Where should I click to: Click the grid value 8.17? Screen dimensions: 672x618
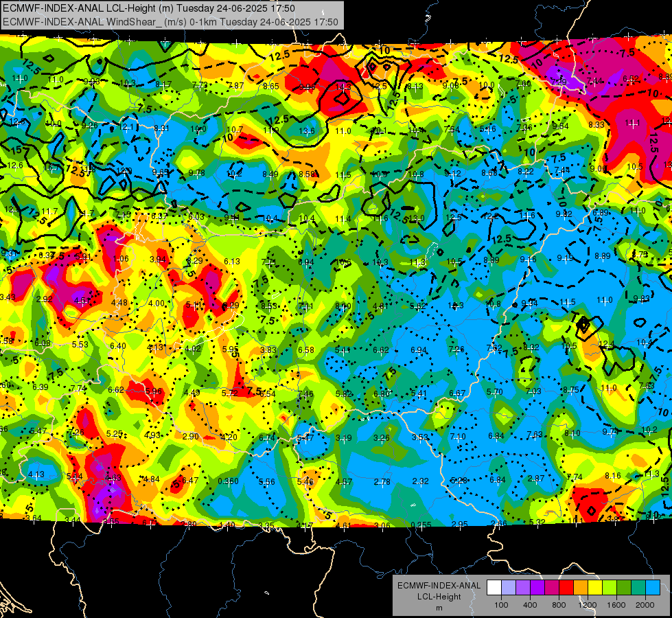click(x=163, y=84)
